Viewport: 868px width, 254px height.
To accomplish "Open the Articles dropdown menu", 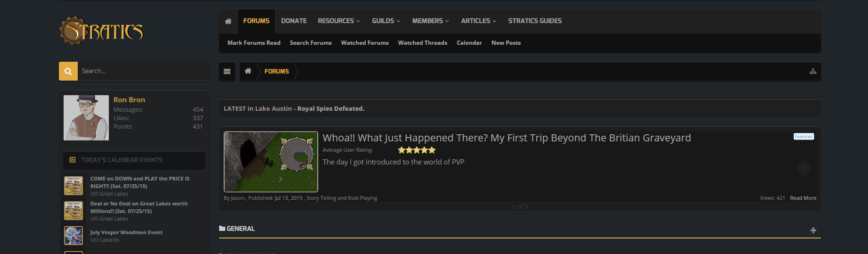I will coord(478,21).
